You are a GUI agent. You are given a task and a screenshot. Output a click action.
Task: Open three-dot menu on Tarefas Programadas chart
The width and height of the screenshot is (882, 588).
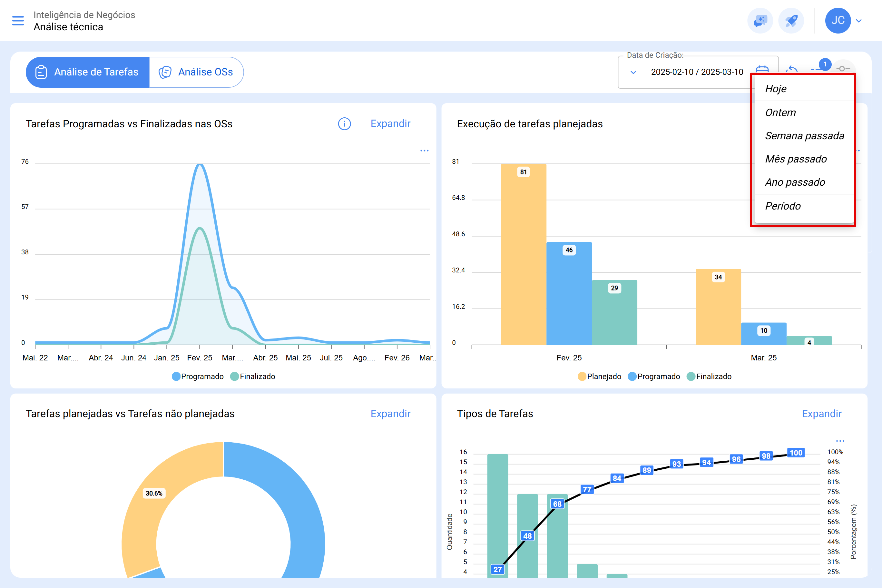pos(424,150)
